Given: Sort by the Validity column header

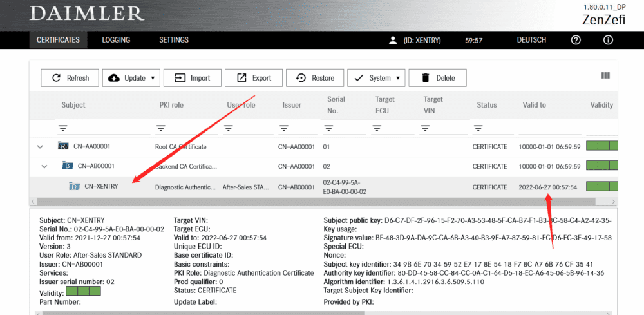Looking at the screenshot, I should tap(601, 105).
